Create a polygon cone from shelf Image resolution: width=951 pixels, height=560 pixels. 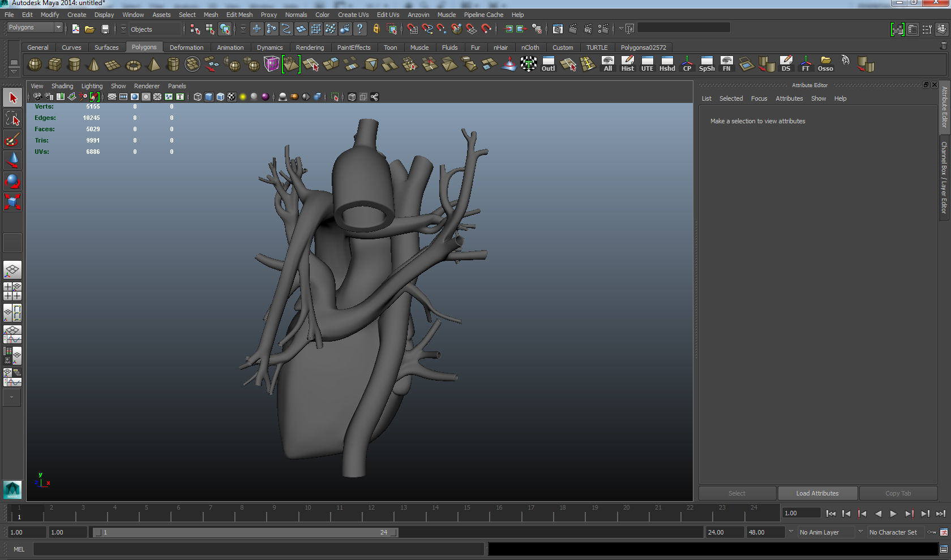[x=93, y=64]
